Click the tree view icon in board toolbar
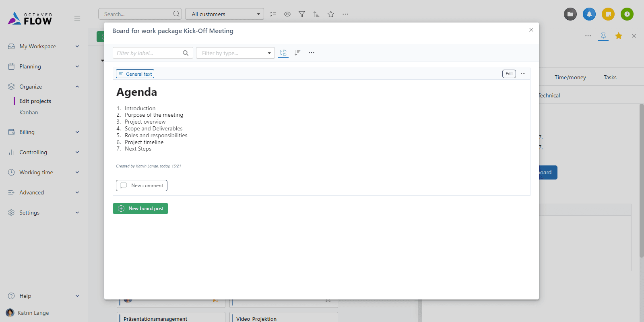The image size is (644, 322). pyautogui.click(x=283, y=53)
